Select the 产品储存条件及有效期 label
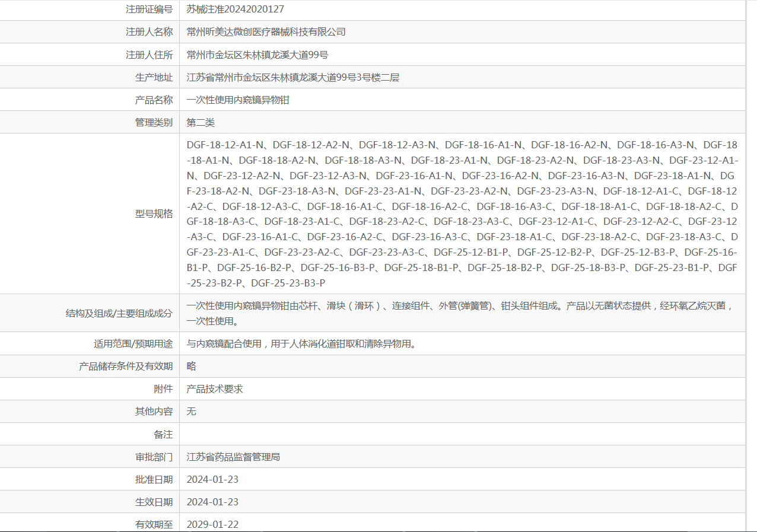Screen dimensions: 757x532 [126, 366]
